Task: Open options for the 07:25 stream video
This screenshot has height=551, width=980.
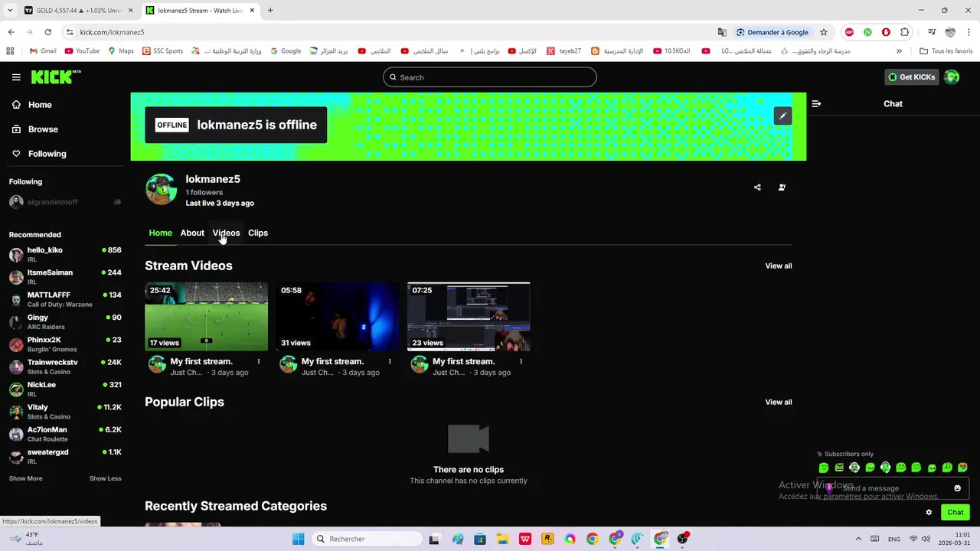Action: [521, 361]
